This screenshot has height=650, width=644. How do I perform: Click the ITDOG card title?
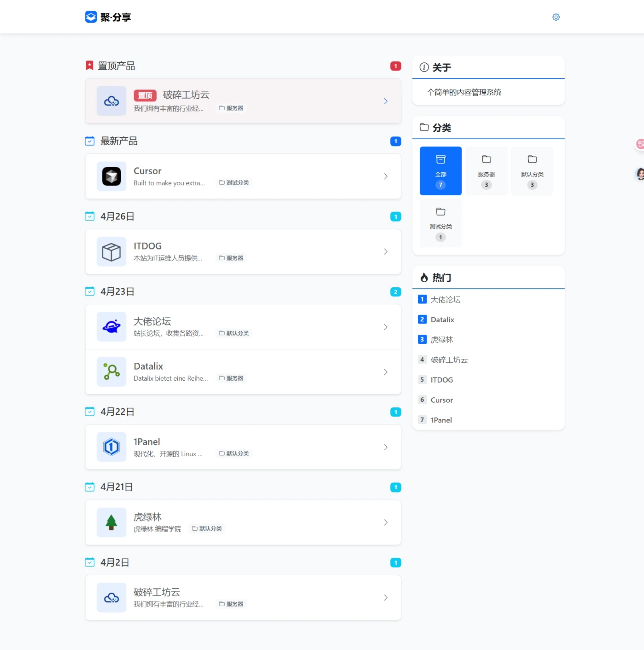[147, 246]
